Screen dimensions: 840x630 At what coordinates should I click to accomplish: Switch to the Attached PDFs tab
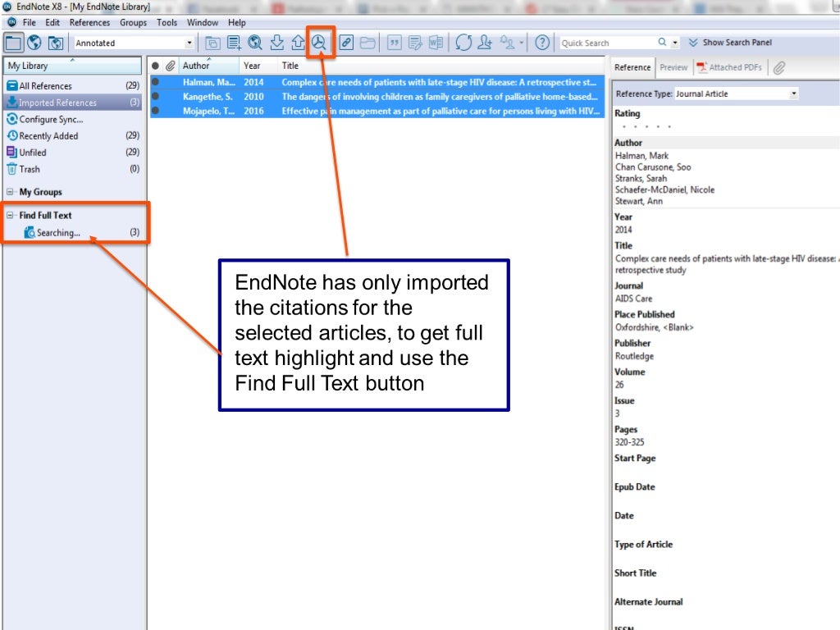click(729, 67)
